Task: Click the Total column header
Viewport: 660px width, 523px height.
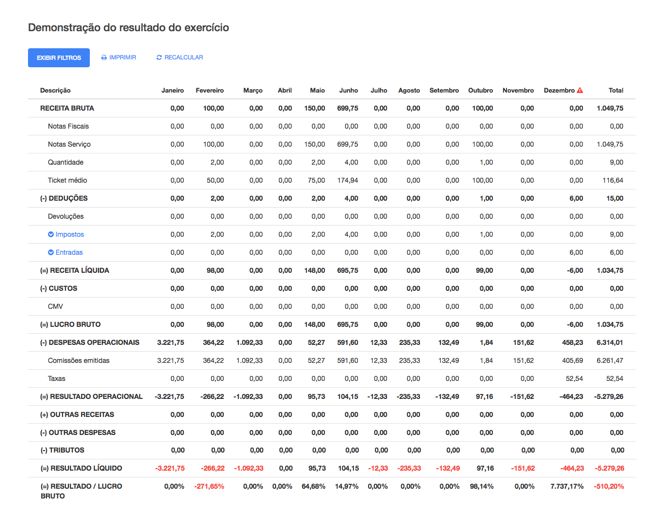Action: tap(615, 91)
